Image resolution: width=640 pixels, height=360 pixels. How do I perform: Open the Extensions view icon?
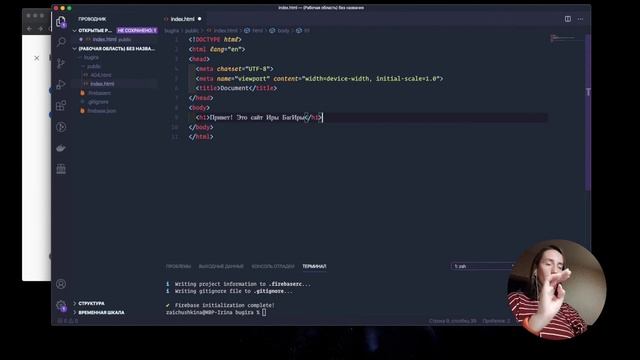(x=61, y=106)
